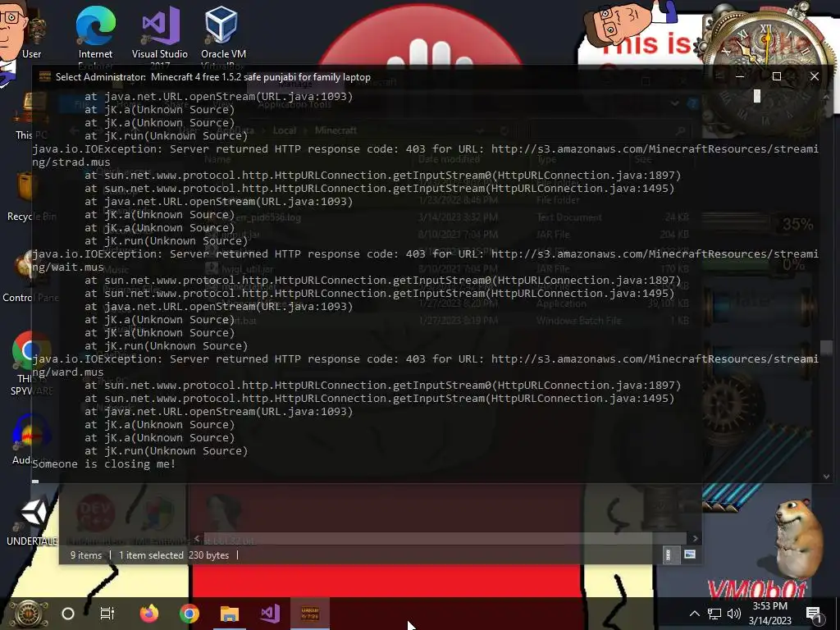840x630 pixels.
Task: Launch Visual Studio 2017 desktop shortcut
Action: click(x=160, y=34)
